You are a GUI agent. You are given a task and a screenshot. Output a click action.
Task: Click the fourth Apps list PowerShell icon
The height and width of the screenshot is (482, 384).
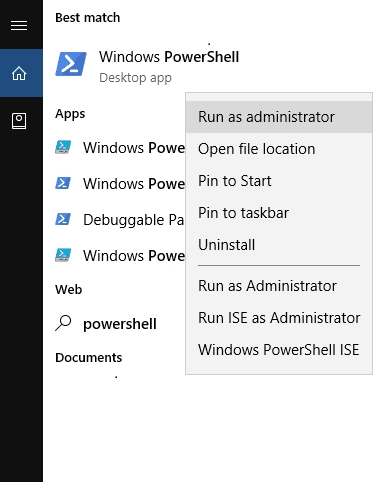pyautogui.click(x=63, y=255)
